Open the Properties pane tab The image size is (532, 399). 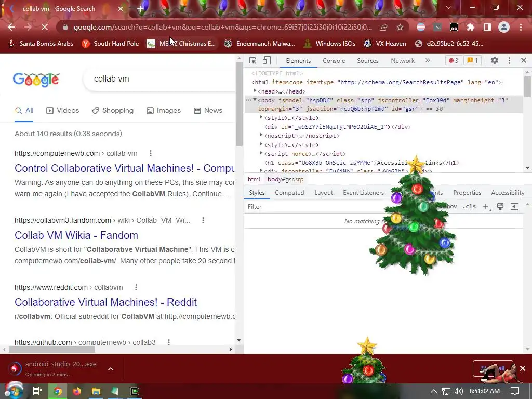[467, 193]
